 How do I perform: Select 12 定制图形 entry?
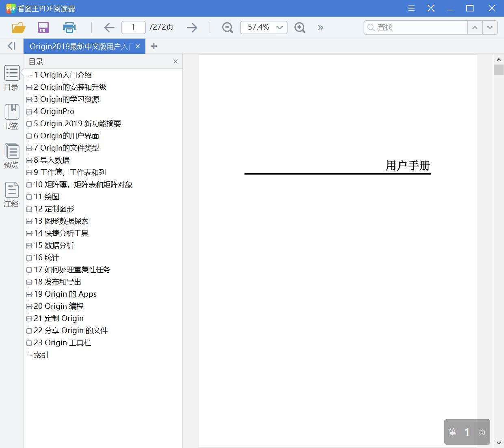[54, 209]
